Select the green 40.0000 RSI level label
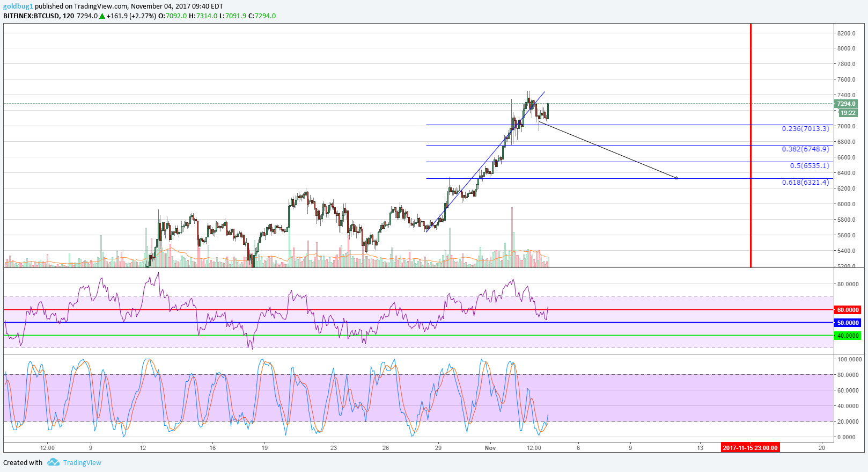This screenshot has width=868, height=472. (x=848, y=336)
